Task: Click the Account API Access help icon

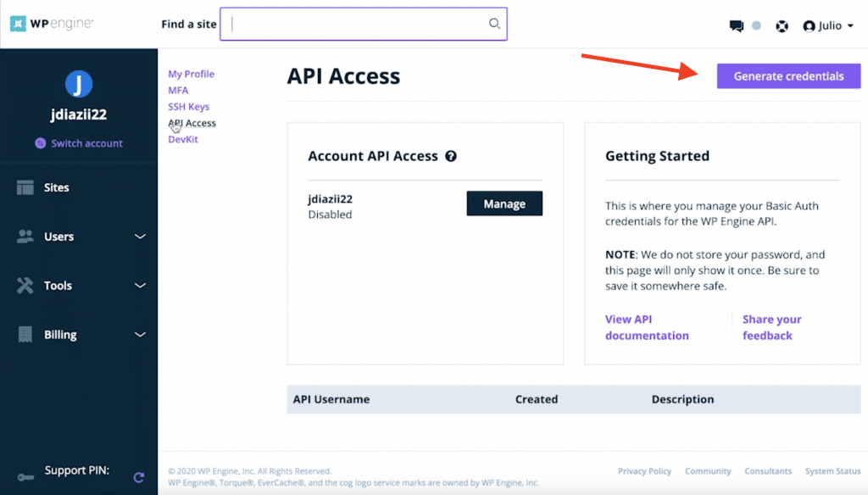Action: pyautogui.click(x=451, y=156)
